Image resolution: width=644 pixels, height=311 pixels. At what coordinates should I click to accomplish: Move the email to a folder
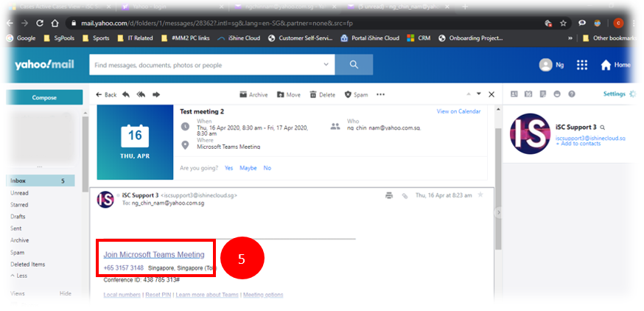click(289, 94)
